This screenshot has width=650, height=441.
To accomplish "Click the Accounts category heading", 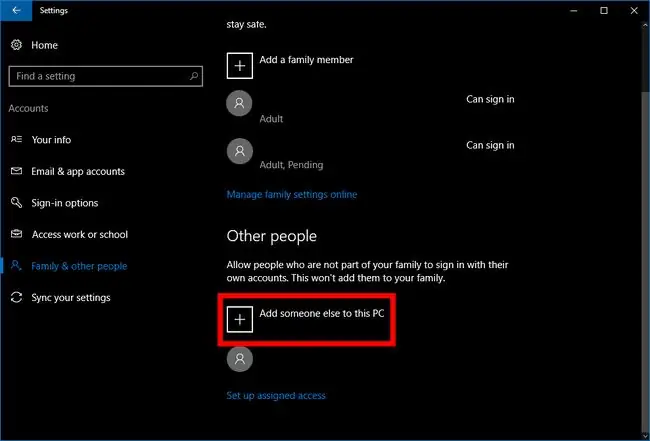I will [x=28, y=109].
